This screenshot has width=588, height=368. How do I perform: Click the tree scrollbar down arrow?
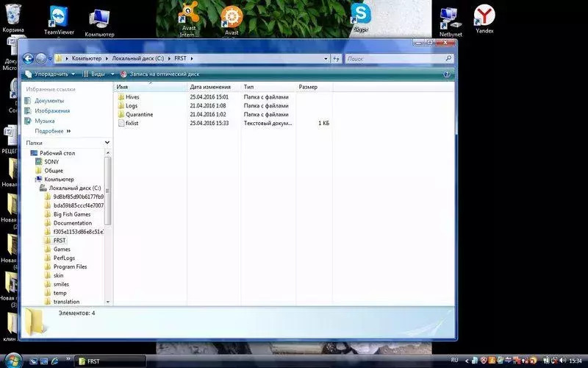(107, 302)
